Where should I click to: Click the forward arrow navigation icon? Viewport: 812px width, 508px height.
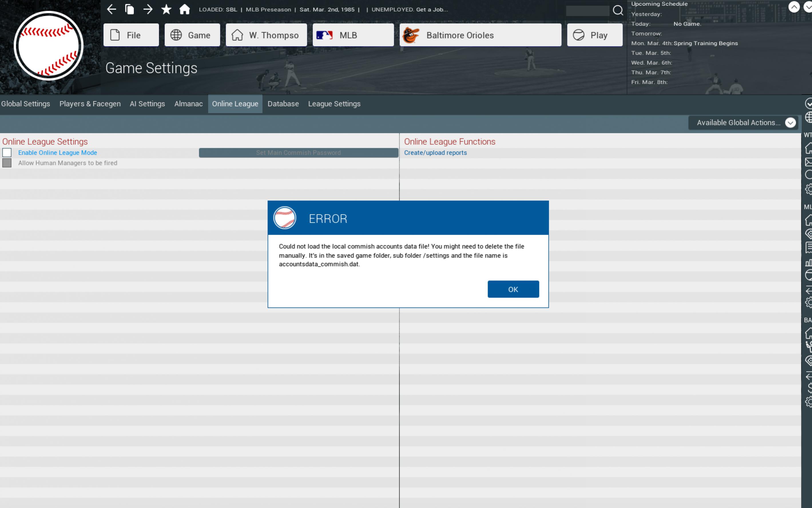pos(148,9)
